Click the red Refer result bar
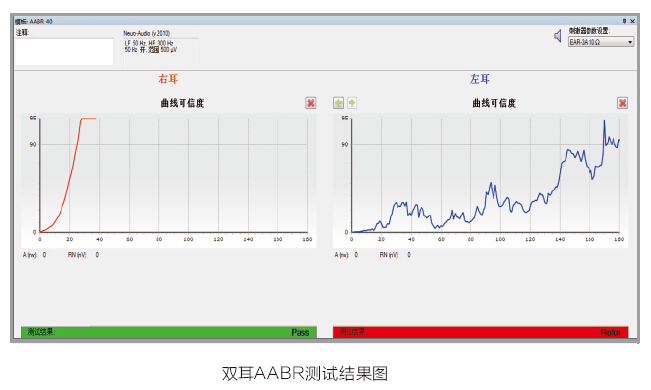651x390 pixels. (x=480, y=332)
